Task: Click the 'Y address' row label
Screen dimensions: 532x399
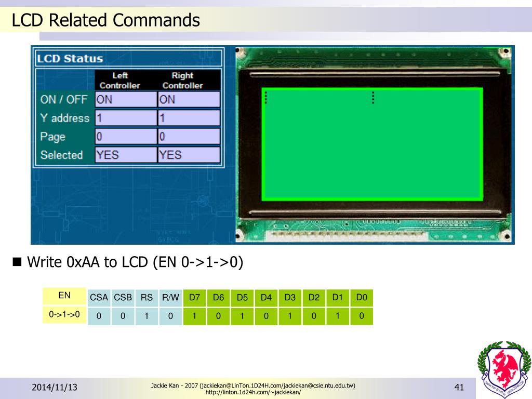Action: 64,118
